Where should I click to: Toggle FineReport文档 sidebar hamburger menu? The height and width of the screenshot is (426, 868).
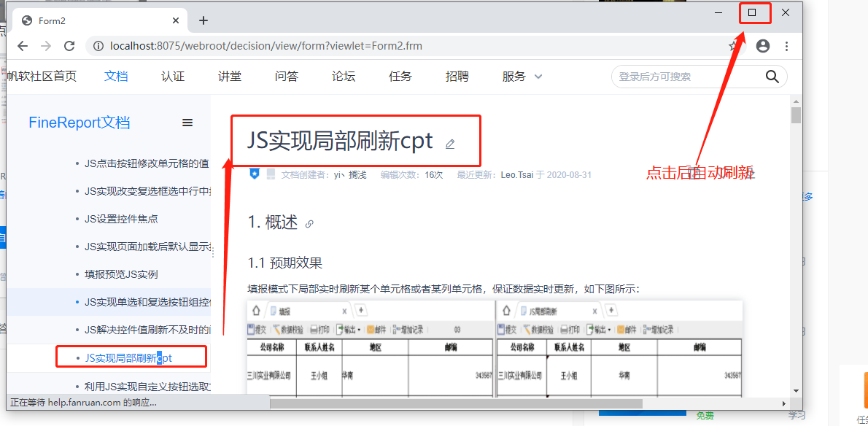click(x=187, y=123)
